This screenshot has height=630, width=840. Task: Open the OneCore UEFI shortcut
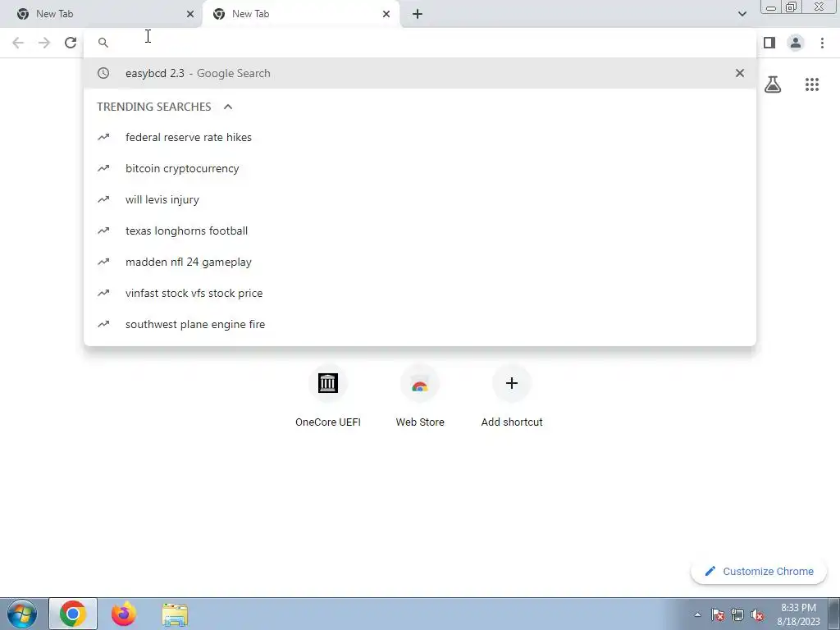328,396
